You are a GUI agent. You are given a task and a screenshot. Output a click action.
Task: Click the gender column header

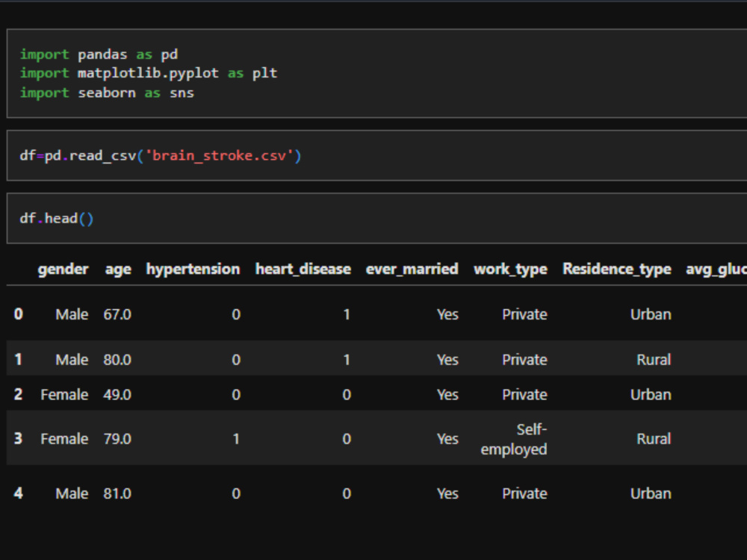tap(63, 270)
